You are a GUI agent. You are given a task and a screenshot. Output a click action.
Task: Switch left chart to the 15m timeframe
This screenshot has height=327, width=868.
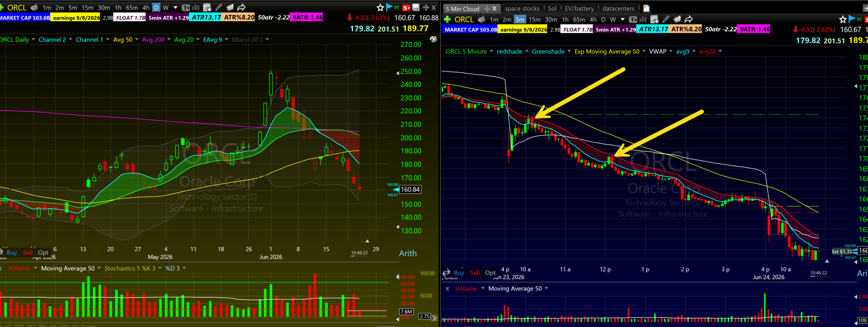coord(87,7)
